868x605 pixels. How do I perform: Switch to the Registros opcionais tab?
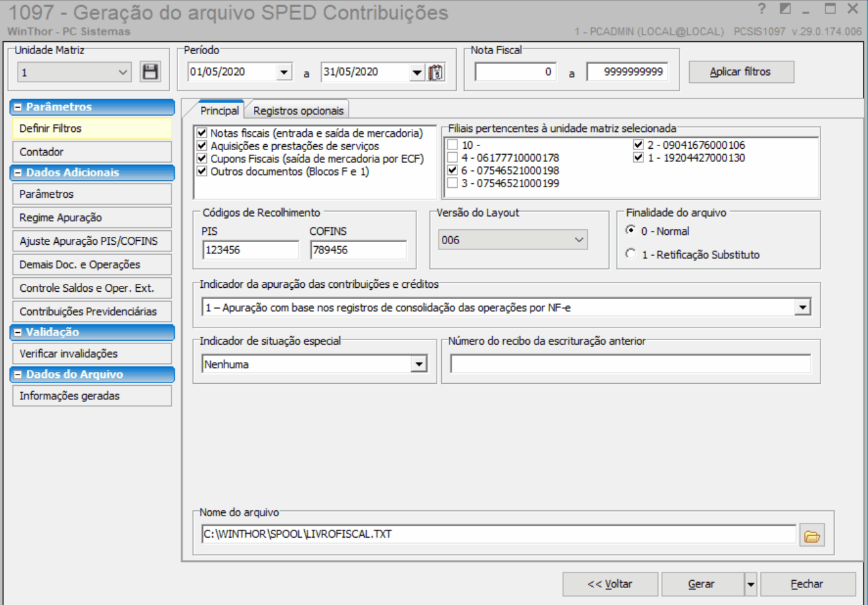[298, 111]
